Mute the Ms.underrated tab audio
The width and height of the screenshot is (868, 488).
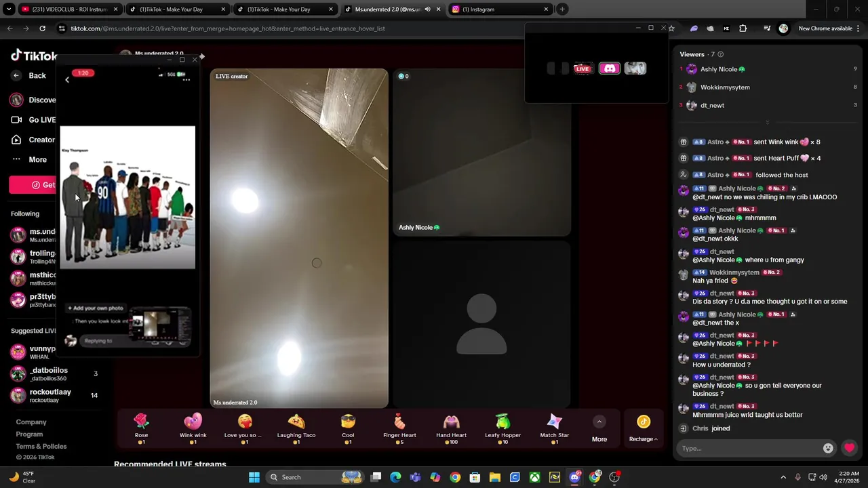pyautogui.click(x=427, y=9)
